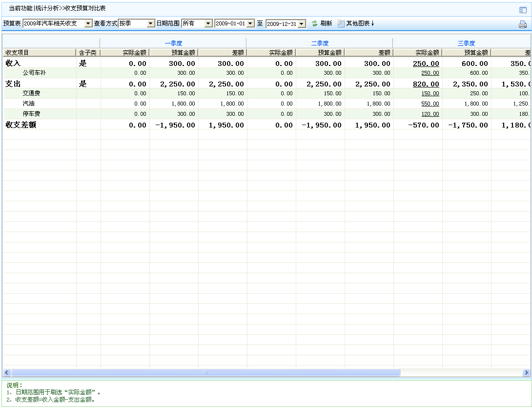532x407 pixels.
Task: Open the 日期范围 date range dropdown
Action: pos(208,23)
